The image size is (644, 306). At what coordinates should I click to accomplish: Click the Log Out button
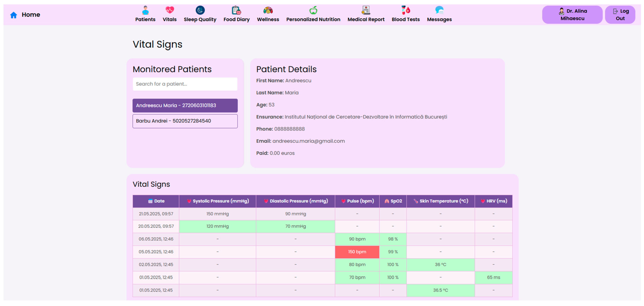620,15
